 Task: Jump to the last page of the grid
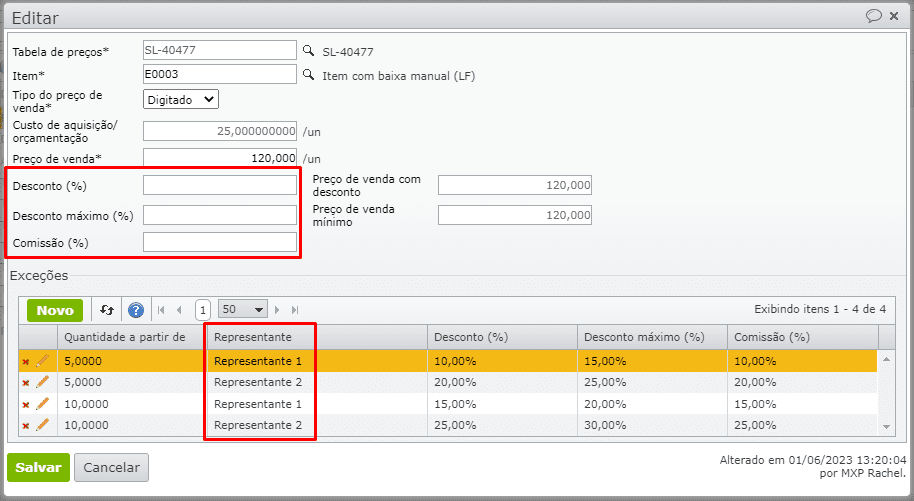coord(295,310)
